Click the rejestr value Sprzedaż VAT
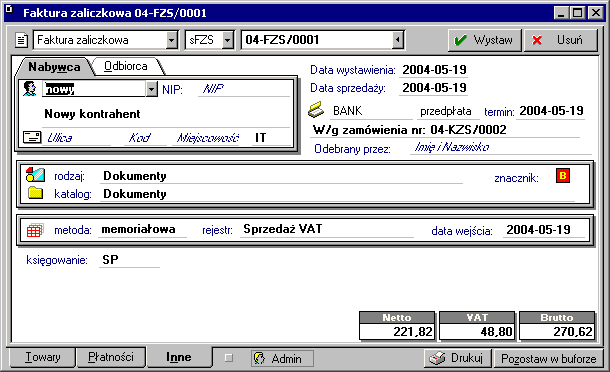The image size is (610, 372). (x=327, y=229)
